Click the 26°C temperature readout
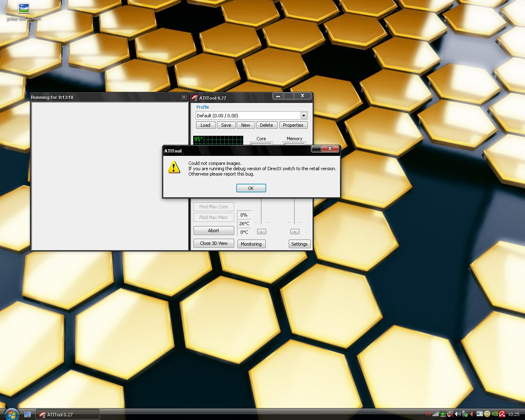This screenshot has width=525, height=420. pos(244,224)
